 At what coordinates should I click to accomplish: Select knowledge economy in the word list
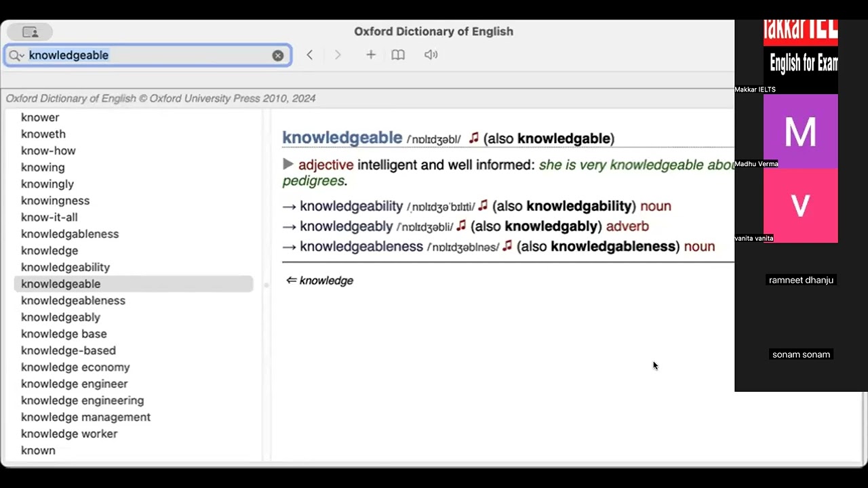coord(75,367)
